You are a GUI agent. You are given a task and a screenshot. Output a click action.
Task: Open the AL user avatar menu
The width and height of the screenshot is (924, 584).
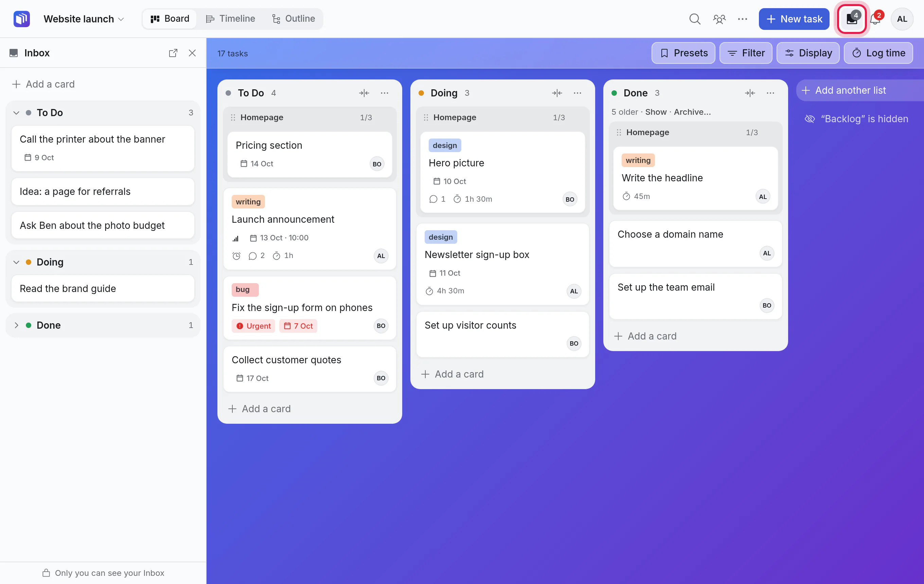[x=902, y=19]
